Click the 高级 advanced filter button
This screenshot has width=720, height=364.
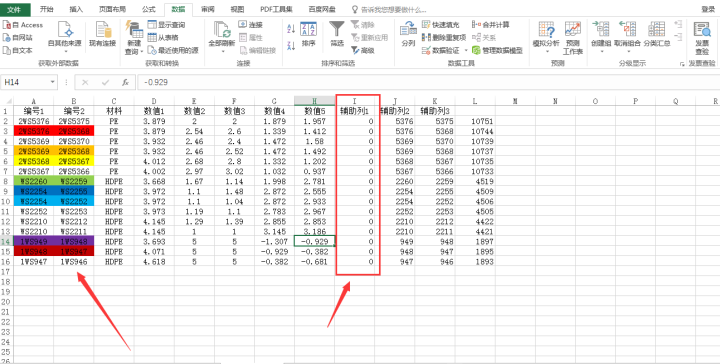(362, 50)
